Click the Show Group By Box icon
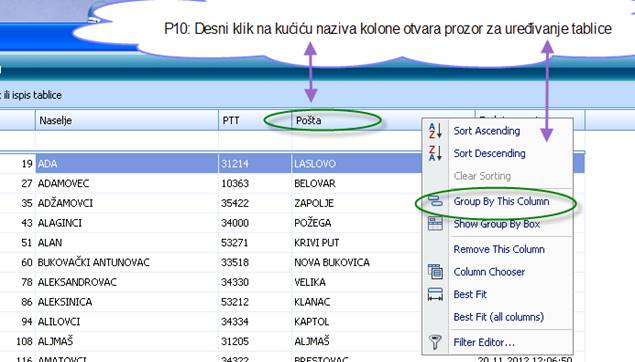The height and width of the screenshot is (362, 635). click(435, 224)
